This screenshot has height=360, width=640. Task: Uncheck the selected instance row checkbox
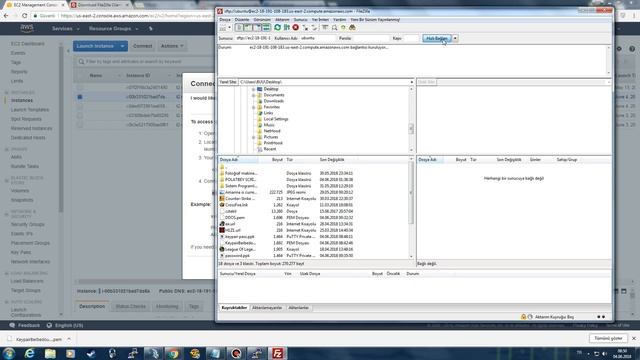point(80,97)
